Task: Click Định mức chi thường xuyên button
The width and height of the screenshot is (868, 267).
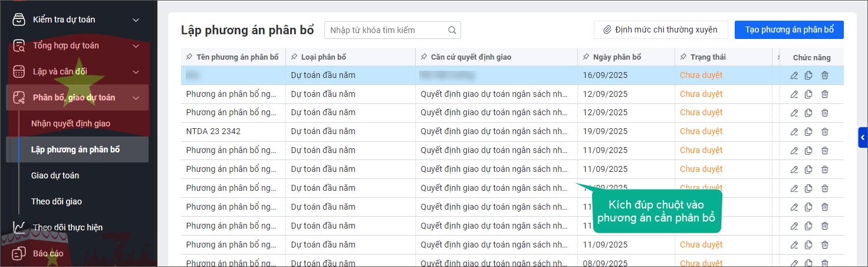Action: (660, 30)
